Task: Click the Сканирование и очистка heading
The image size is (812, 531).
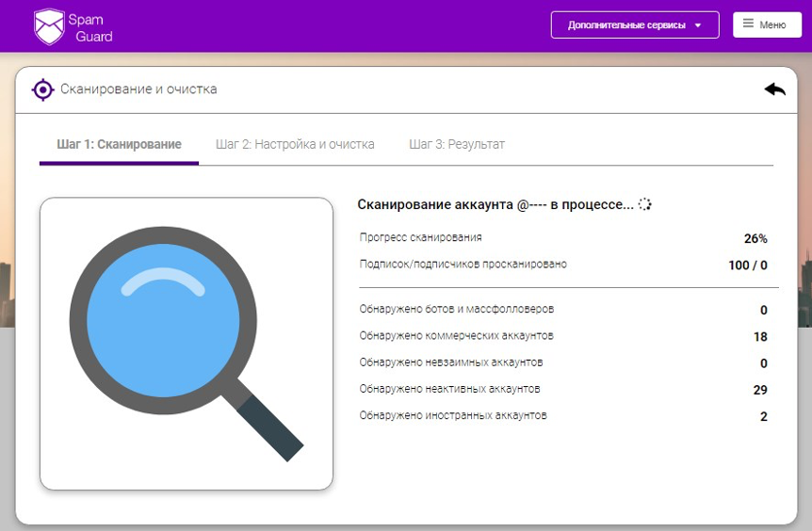Action: (x=138, y=89)
